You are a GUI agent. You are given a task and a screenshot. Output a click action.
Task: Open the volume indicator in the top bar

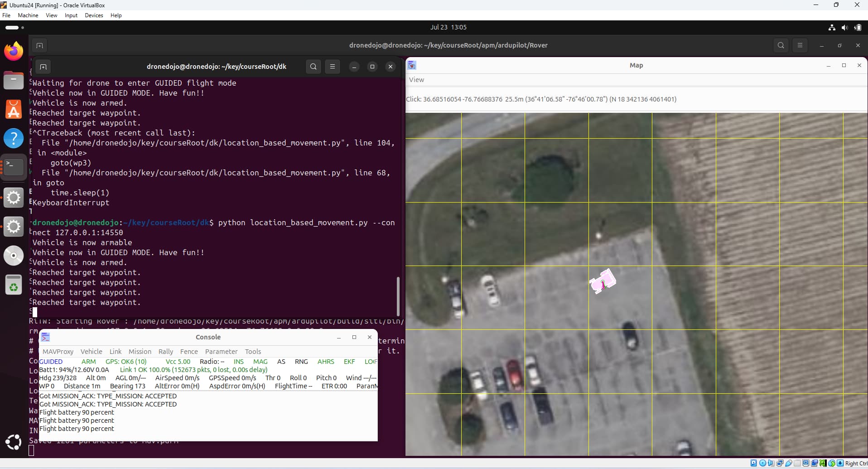844,27
